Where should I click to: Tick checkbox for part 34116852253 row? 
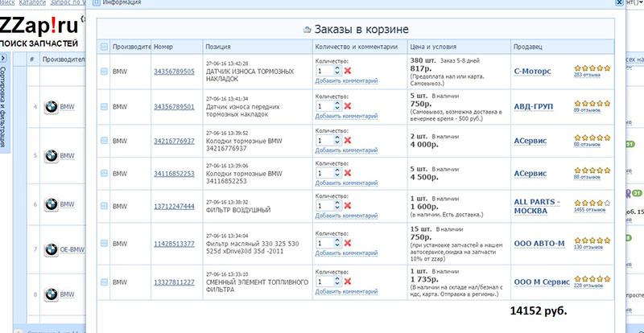click(105, 173)
